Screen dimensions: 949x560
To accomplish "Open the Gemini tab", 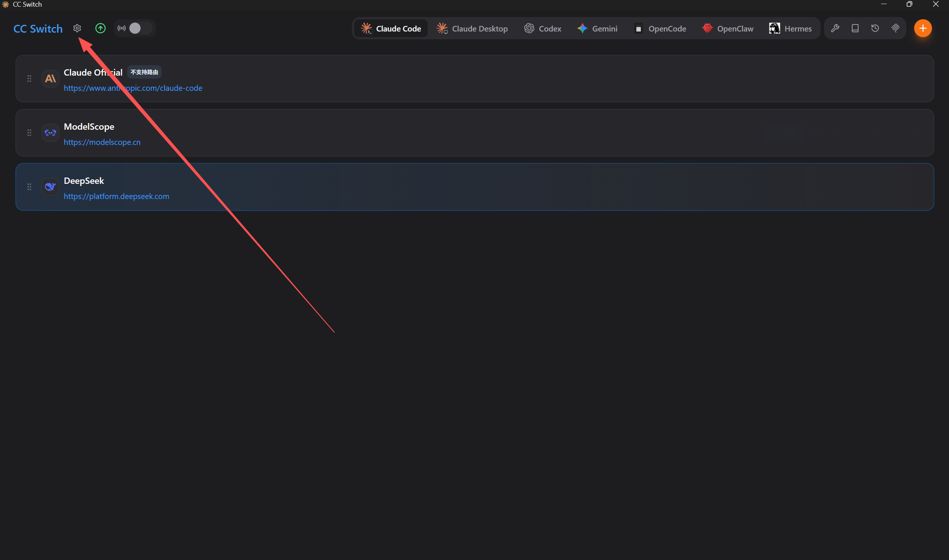I will pos(597,28).
